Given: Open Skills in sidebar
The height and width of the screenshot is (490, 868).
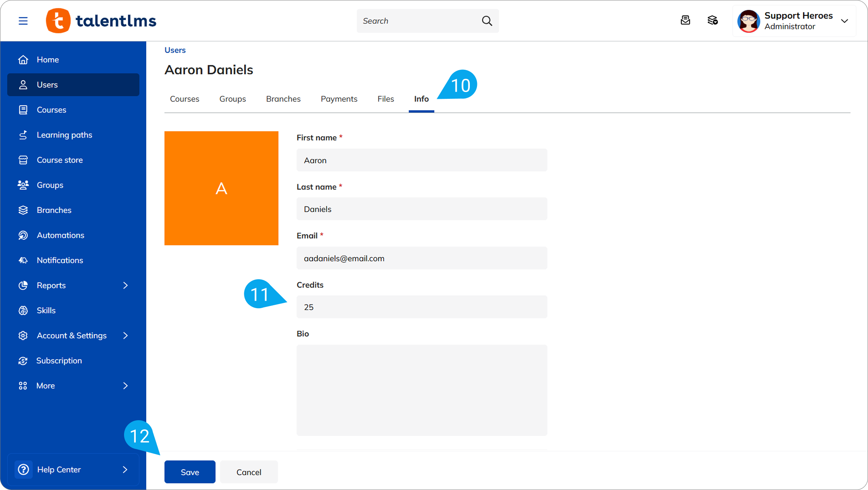Looking at the screenshot, I should [46, 310].
